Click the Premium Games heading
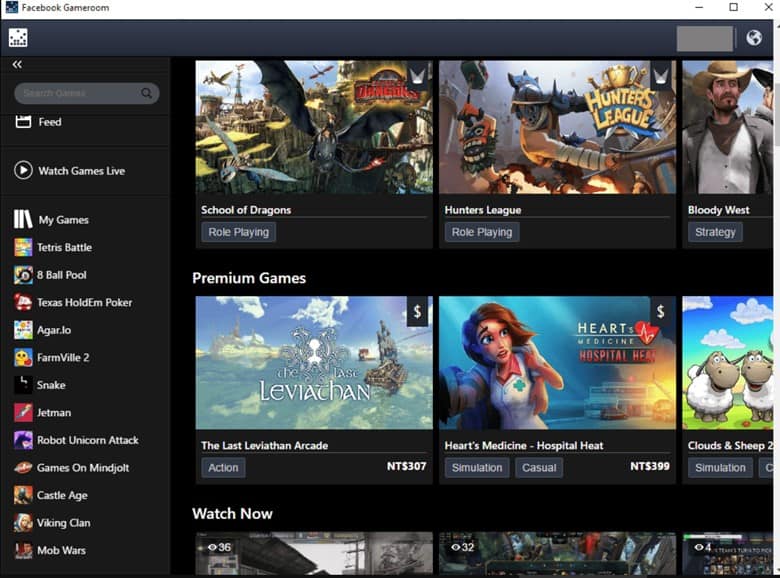 [249, 278]
